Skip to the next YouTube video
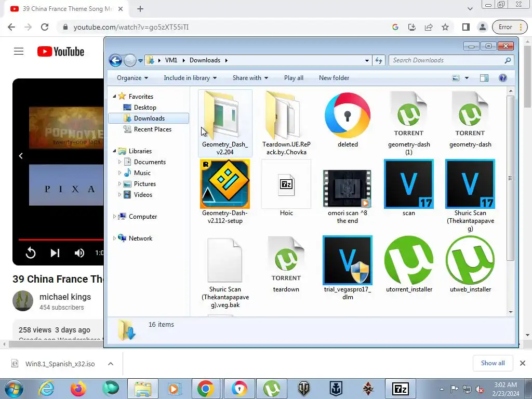This screenshot has width=532, height=399. coord(55,253)
